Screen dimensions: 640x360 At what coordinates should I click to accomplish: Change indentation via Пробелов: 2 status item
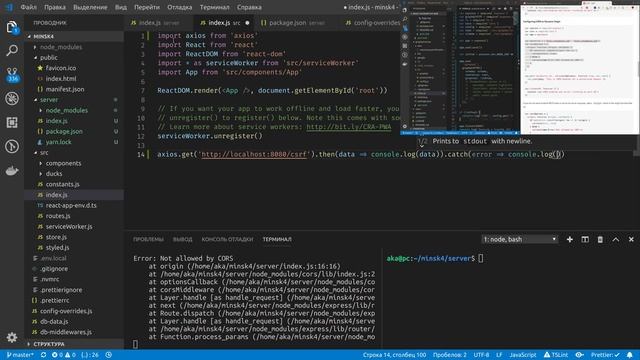click(449, 355)
